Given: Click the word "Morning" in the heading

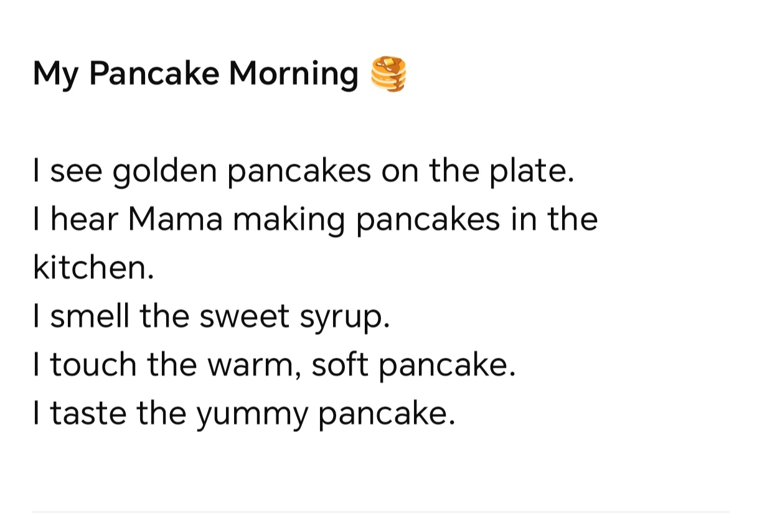Looking at the screenshot, I should (293, 74).
